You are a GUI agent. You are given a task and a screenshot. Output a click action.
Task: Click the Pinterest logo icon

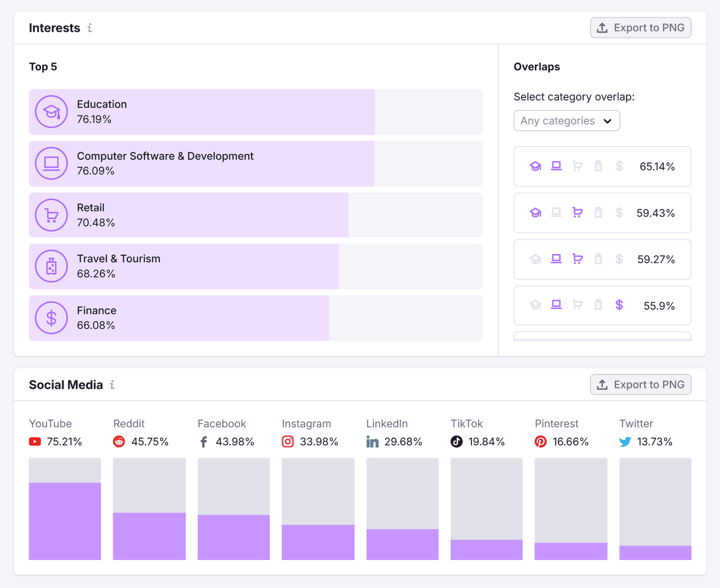(540, 441)
